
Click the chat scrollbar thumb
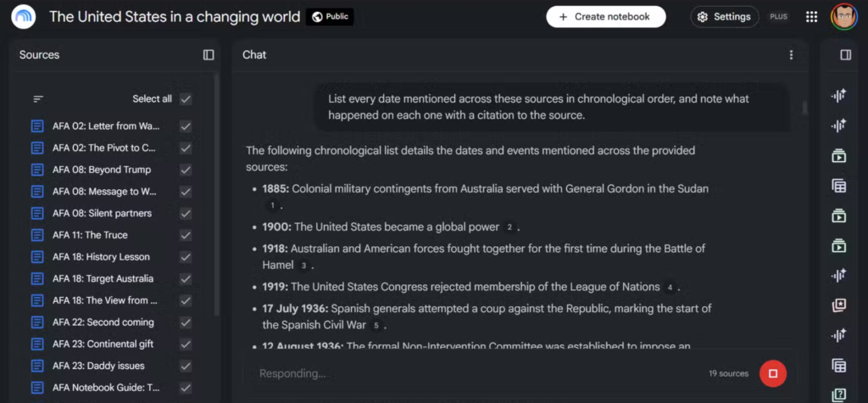tap(805, 107)
